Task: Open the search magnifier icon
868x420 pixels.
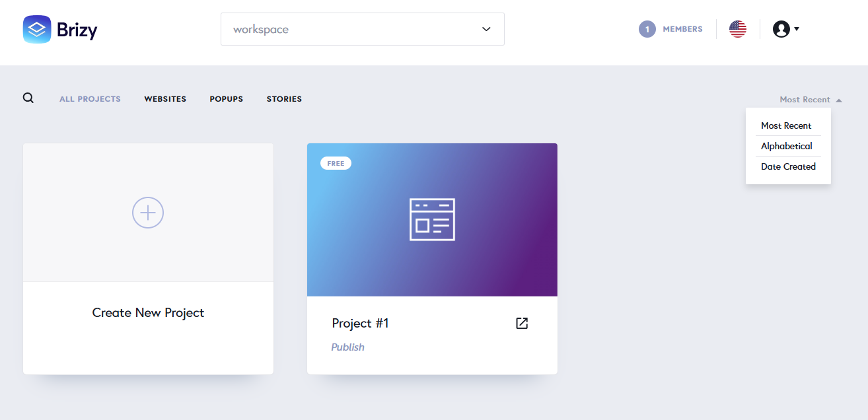Action: coord(28,98)
